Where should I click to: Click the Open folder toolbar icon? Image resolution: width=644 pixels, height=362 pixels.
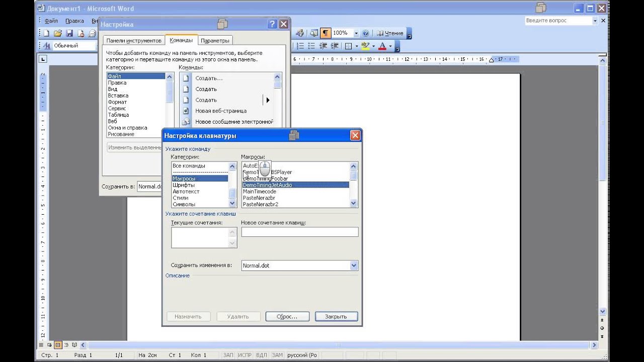[58, 33]
